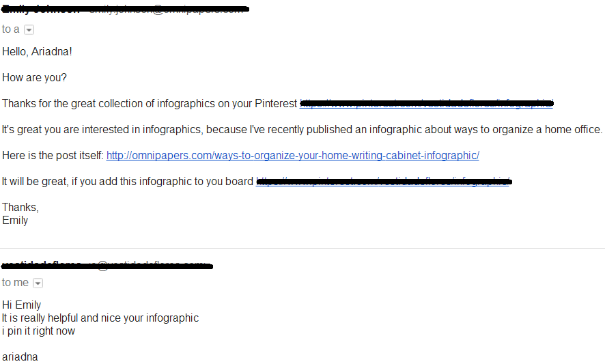Expand recipient details arrow beside "to a"
Viewport: 605px width, 364px height.
pos(29,30)
